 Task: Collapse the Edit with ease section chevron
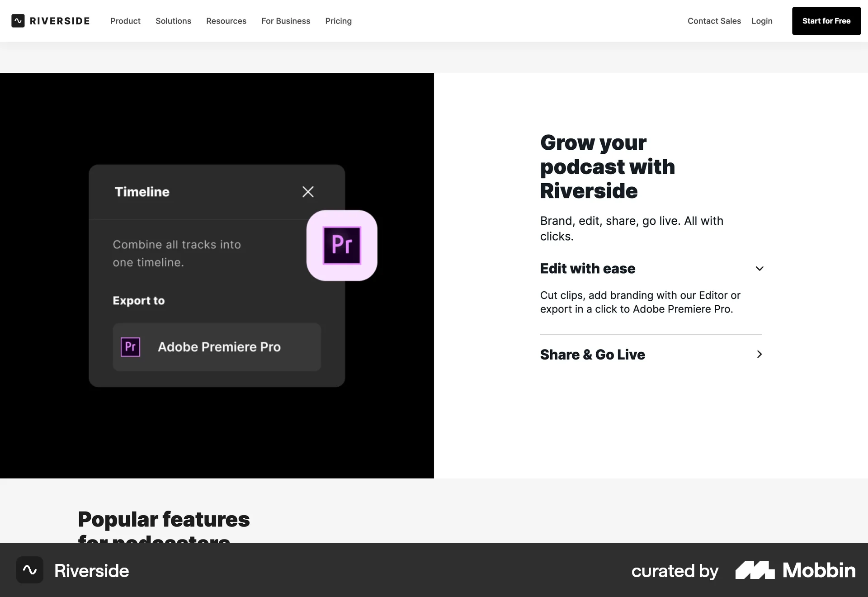pos(759,268)
